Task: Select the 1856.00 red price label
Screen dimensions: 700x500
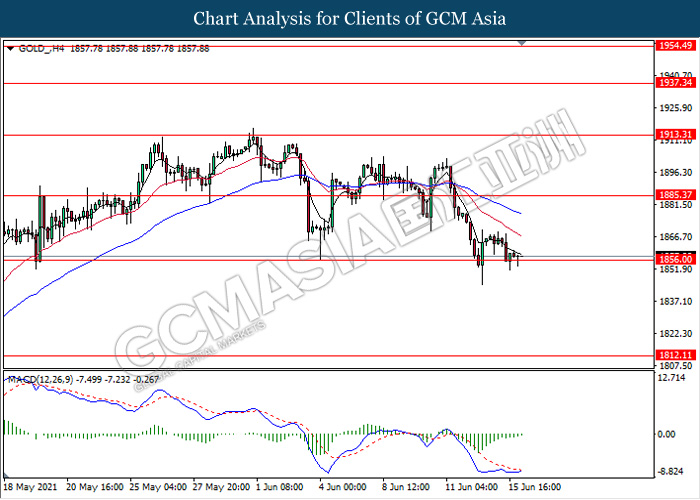Action: tap(675, 259)
